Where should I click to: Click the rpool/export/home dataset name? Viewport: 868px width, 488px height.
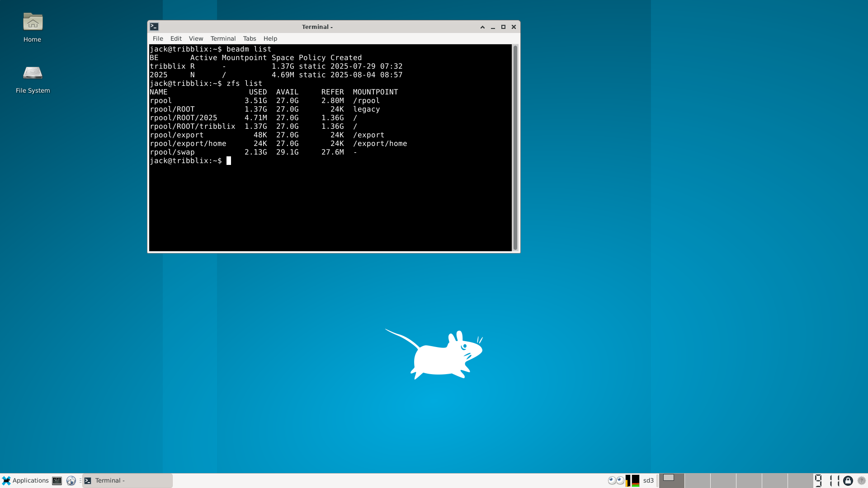tap(188, 144)
